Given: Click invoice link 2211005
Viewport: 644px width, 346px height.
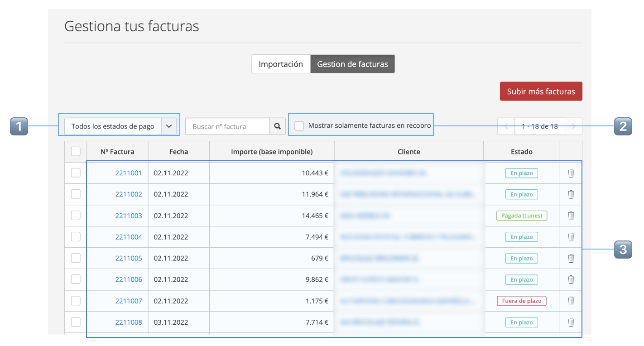Looking at the screenshot, I should tap(129, 258).
